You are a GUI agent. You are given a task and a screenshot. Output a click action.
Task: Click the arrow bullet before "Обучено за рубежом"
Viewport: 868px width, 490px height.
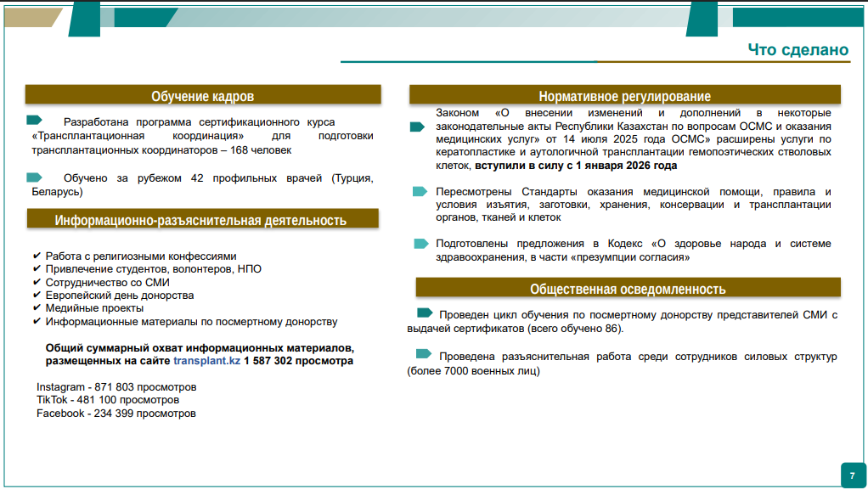[x=34, y=177]
